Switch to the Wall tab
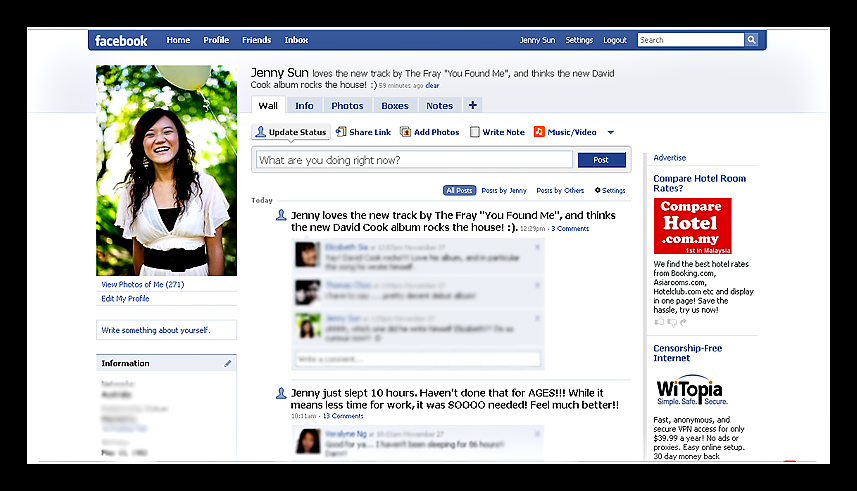The image size is (857, 491). [268, 106]
